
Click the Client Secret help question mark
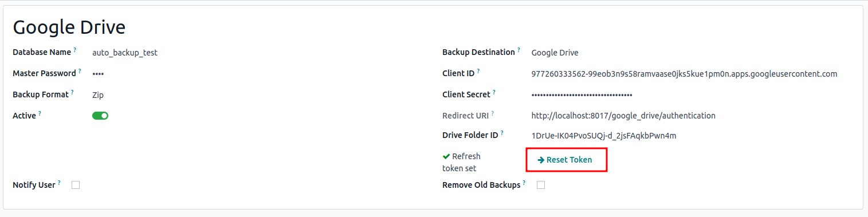tap(494, 93)
